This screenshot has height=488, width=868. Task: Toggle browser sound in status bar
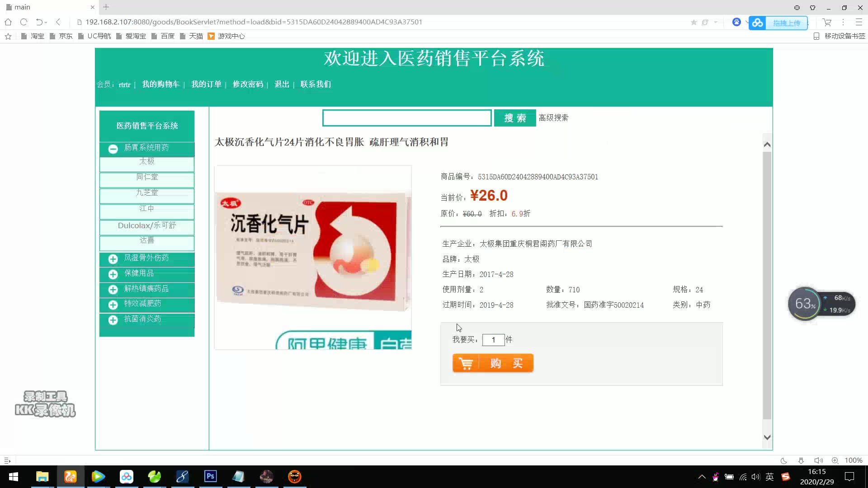(x=818, y=461)
